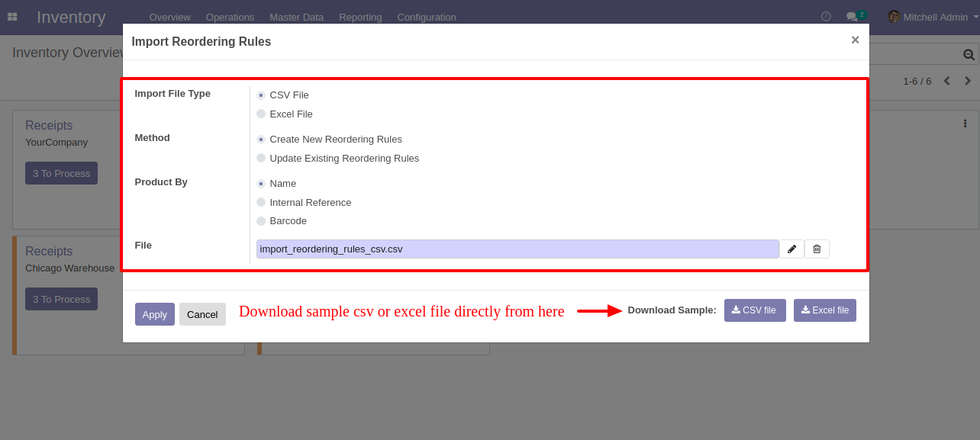
Task: Open the apps grid menu icon
Action: 12,17
